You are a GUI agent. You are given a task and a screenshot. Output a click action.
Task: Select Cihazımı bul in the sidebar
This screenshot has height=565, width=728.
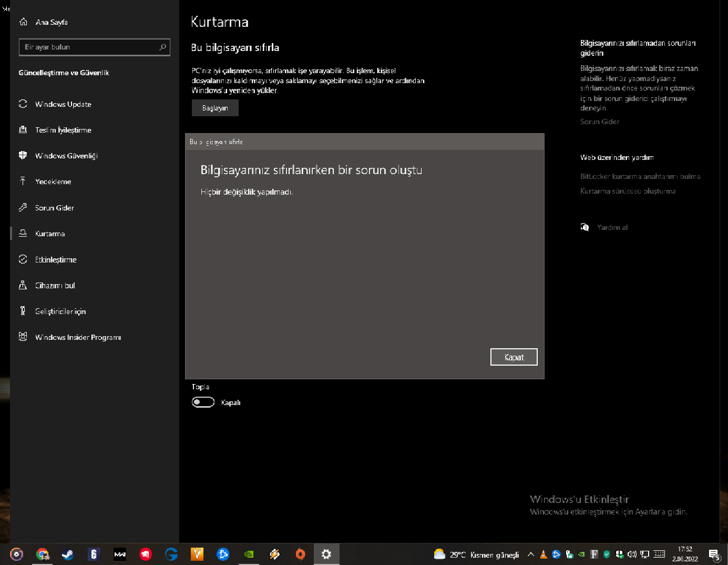point(94,285)
